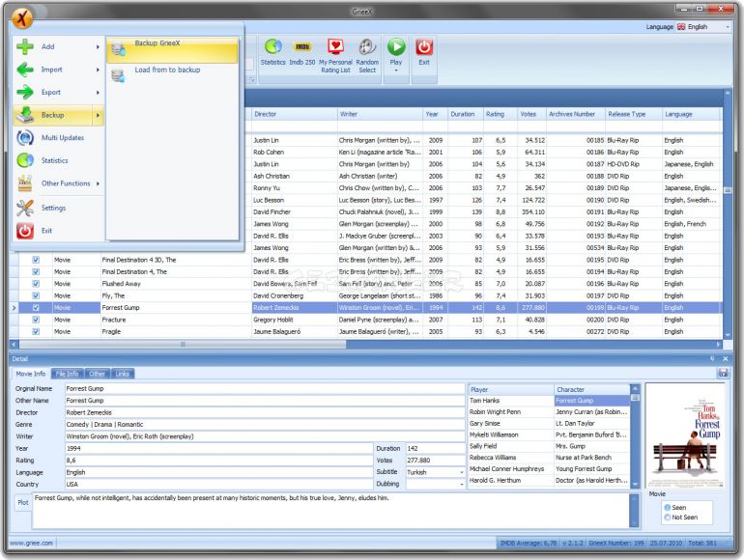This screenshot has width=744, height=560.
Task: Sort by the Release Type column header
Action: pyautogui.click(x=634, y=114)
